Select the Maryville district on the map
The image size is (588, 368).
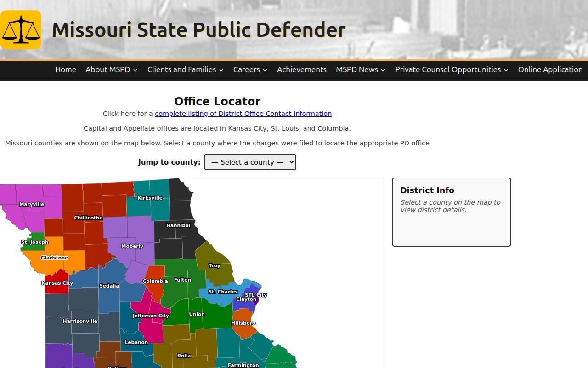[32, 204]
